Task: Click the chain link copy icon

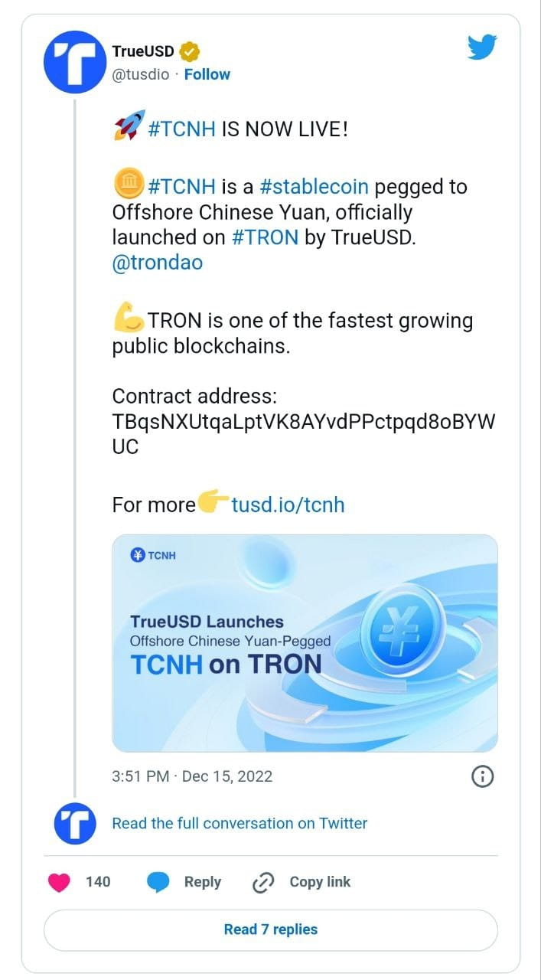Action: tap(262, 883)
